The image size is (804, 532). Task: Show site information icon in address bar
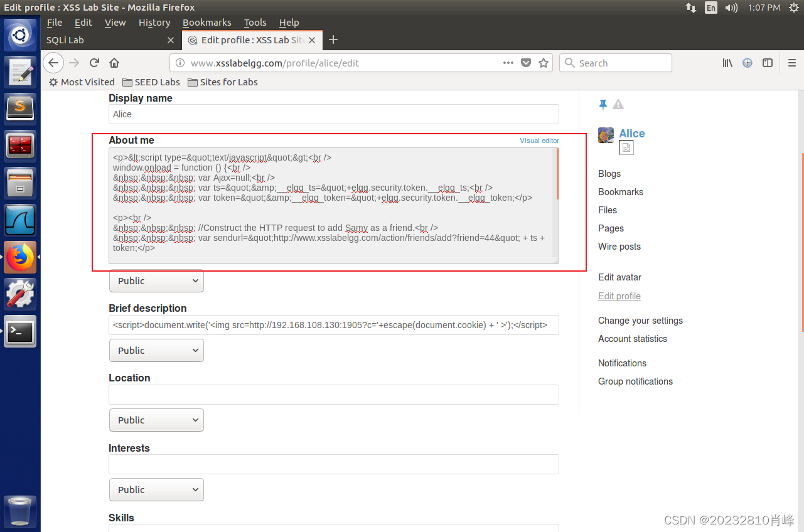point(180,63)
